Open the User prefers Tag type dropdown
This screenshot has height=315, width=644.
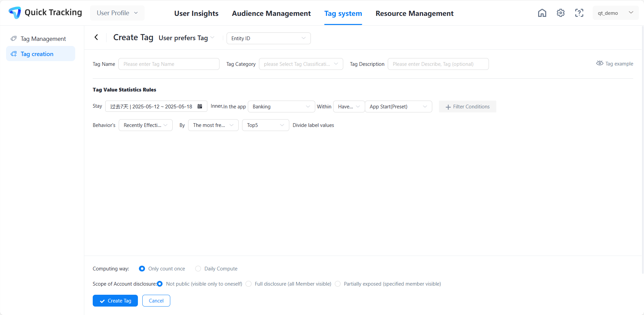tap(186, 38)
